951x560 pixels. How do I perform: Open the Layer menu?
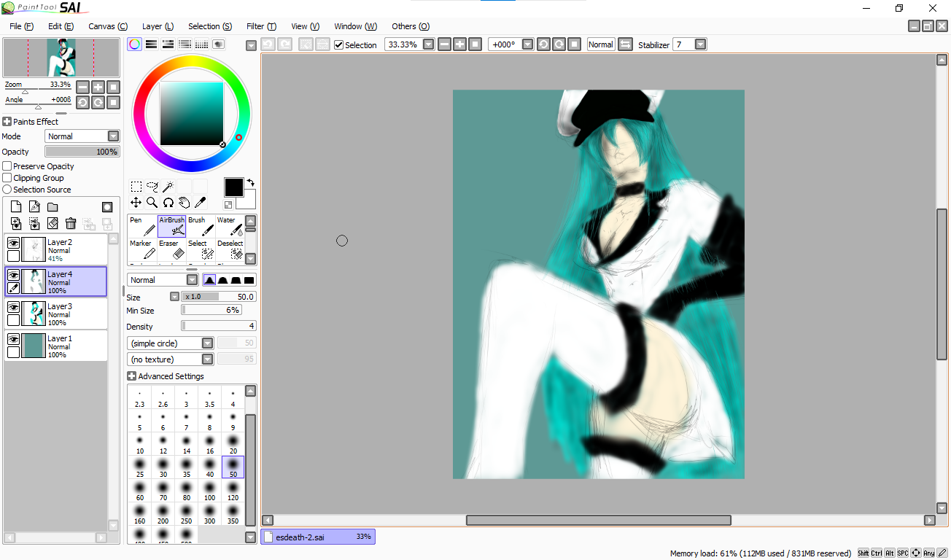pyautogui.click(x=158, y=26)
